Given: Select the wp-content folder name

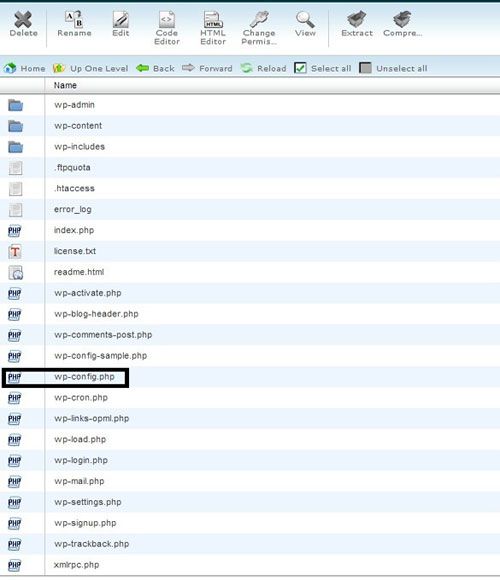Looking at the screenshot, I should coord(78,126).
